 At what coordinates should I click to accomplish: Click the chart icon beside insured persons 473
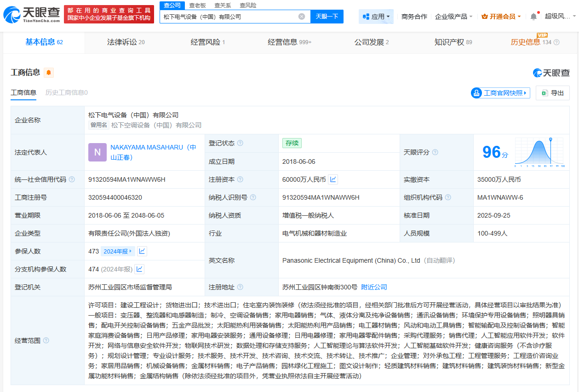(x=142, y=251)
